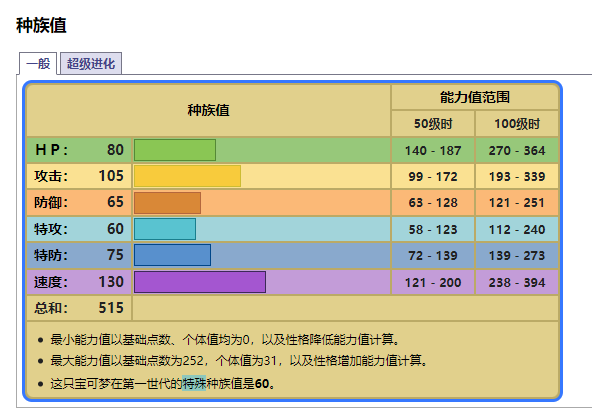Click the 攻击 label in the table
This screenshot has height=417, width=592.
51,176
